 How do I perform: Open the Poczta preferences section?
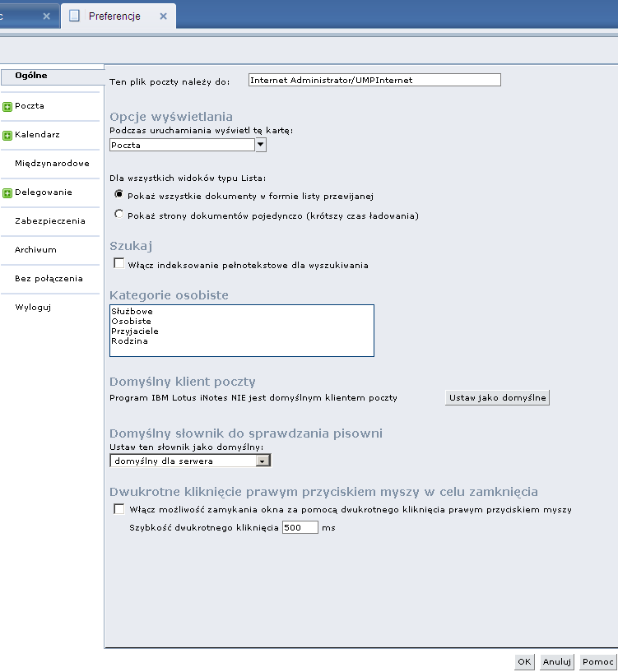point(29,106)
